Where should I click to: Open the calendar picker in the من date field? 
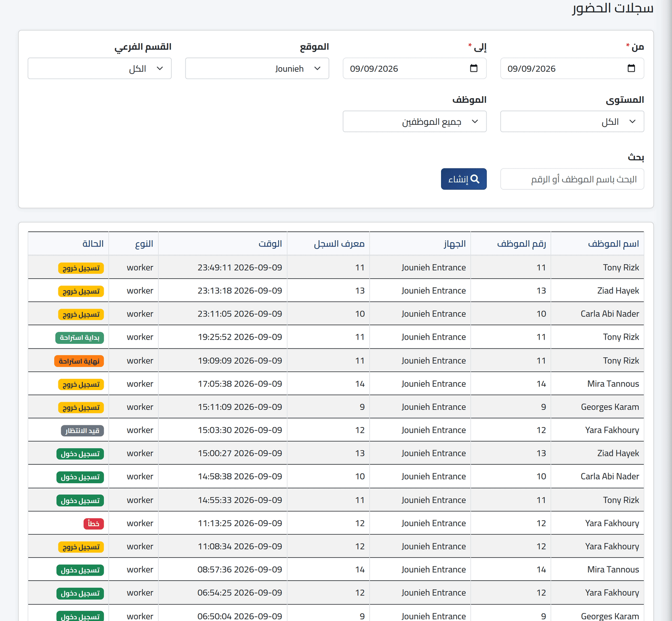(x=631, y=68)
